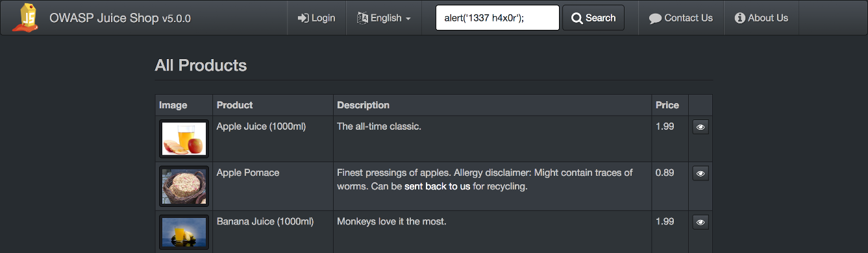The image size is (868, 253).
Task: View Apple Juice details via eye icon
Action: click(701, 127)
